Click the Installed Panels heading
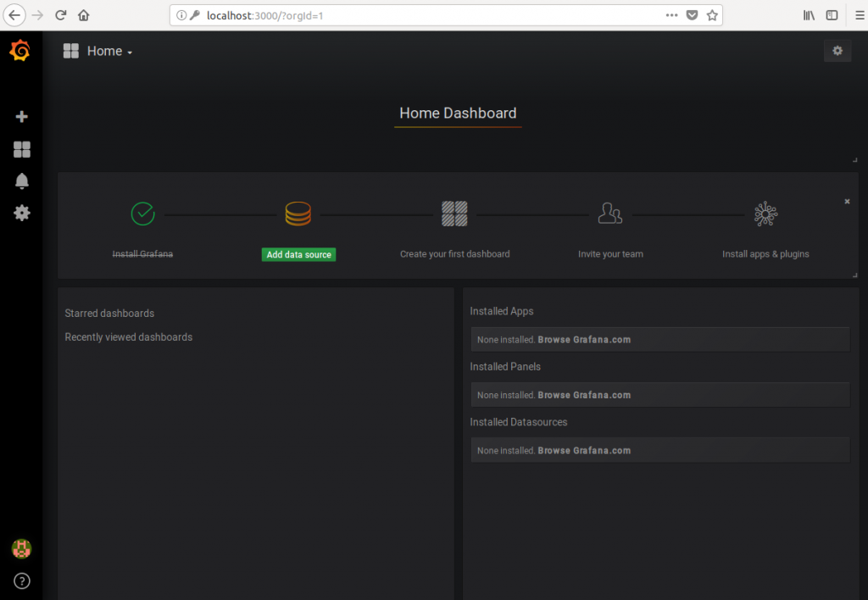 click(505, 366)
